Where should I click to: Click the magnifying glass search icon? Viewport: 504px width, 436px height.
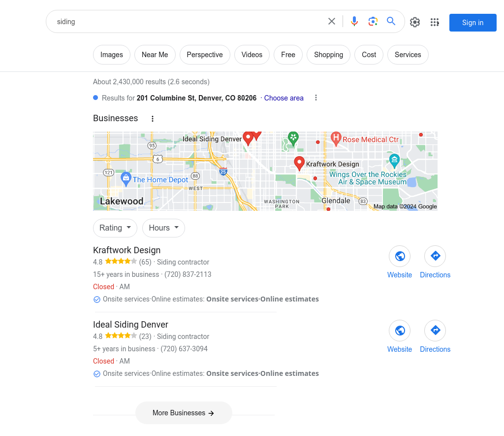391,22
